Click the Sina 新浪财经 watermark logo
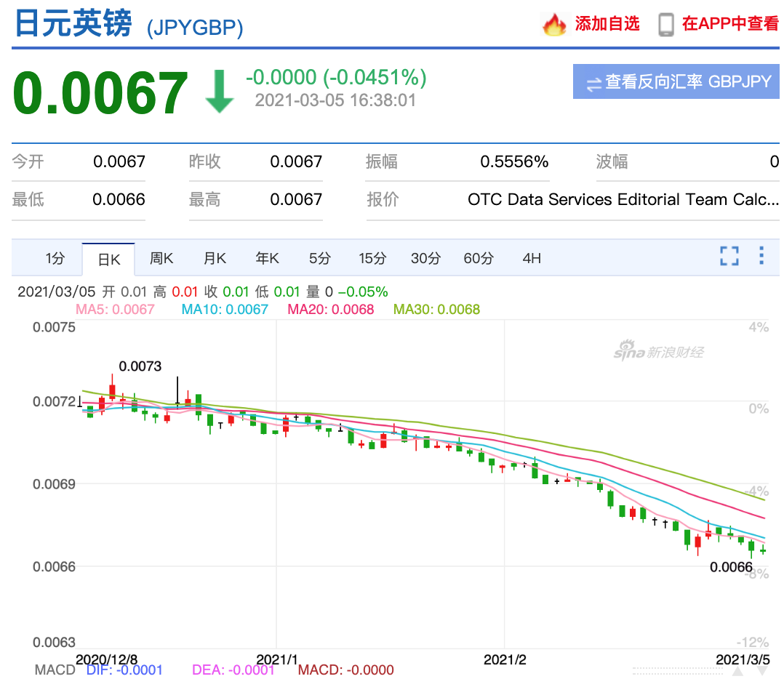This screenshot has height=679, width=784. click(x=658, y=352)
